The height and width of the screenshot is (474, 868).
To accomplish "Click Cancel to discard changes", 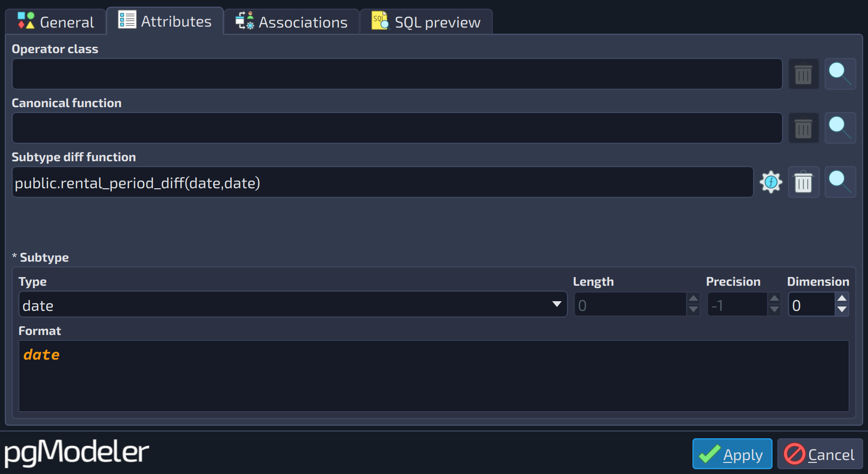I will [x=820, y=454].
